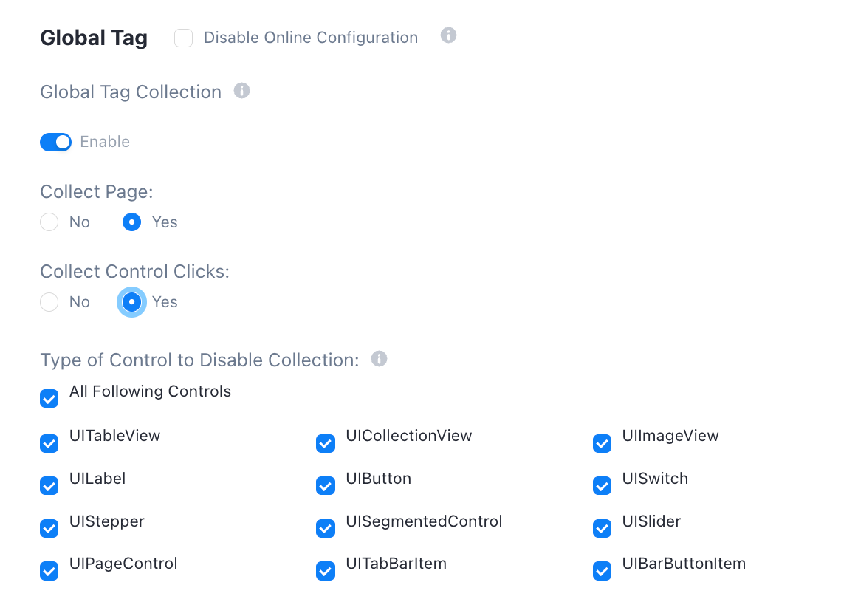Toggle the UISwitch checkbox

click(x=602, y=486)
